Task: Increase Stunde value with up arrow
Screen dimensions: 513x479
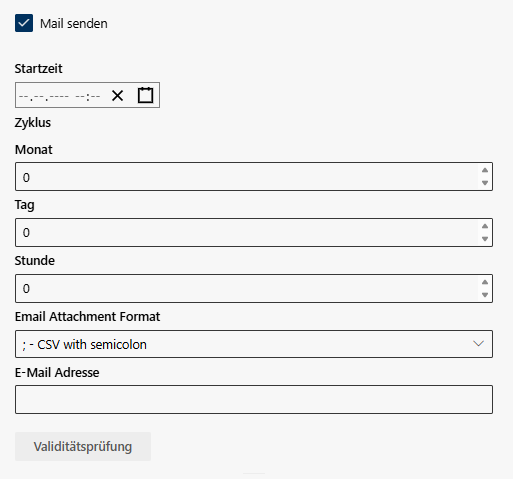Action: pos(485,282)
